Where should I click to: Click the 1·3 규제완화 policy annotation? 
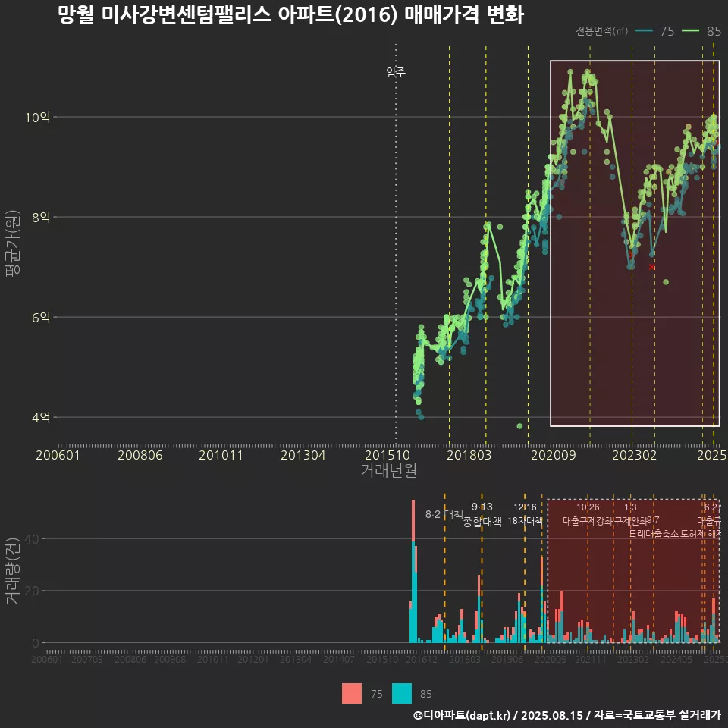(630, 514)
